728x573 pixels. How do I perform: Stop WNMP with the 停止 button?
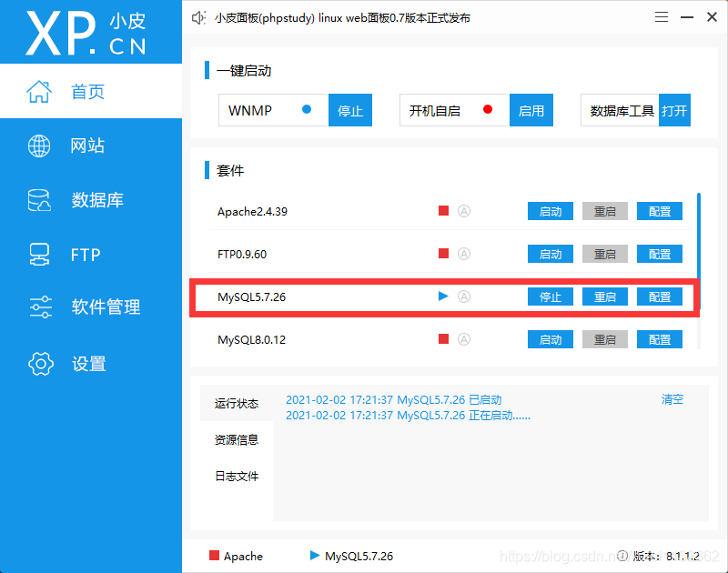tap(350, 110)
